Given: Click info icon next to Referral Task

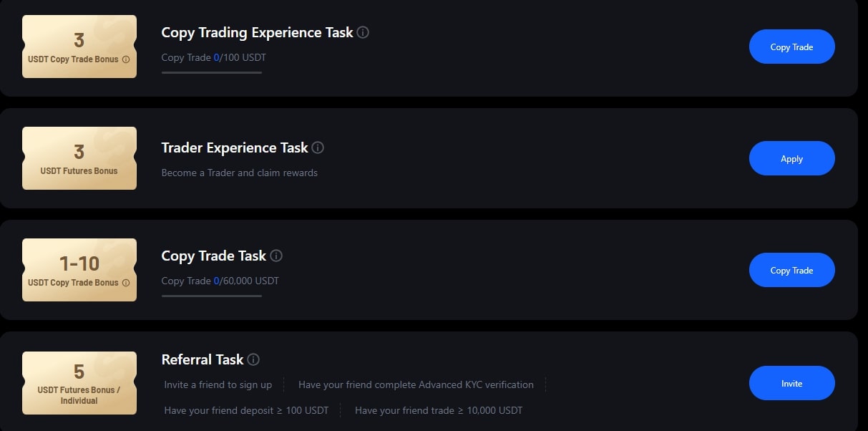Looking at the screenshot, I should (x=253, y=359).
